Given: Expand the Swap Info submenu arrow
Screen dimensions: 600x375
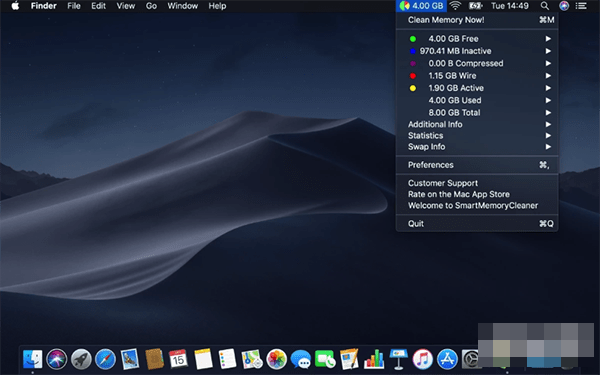Looking at the screenshot, I should (x=548, y=147).
